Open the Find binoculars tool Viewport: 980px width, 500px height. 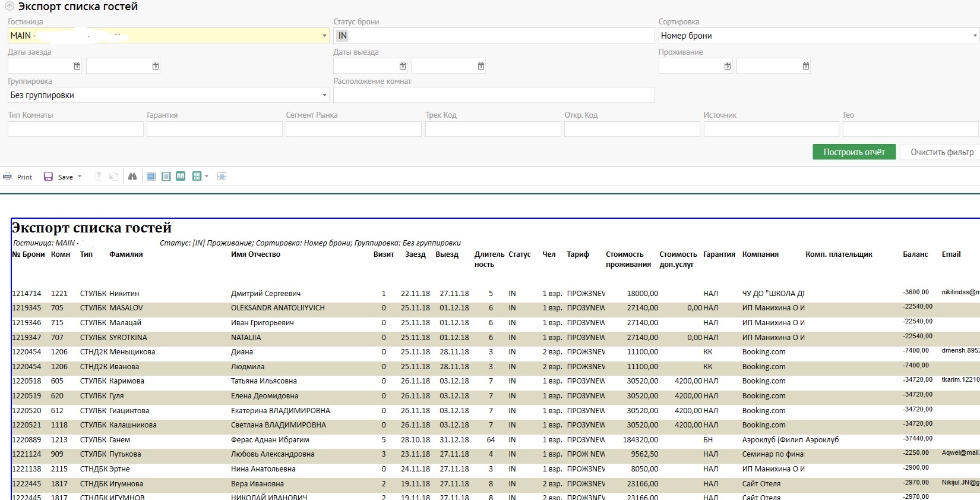132,177
